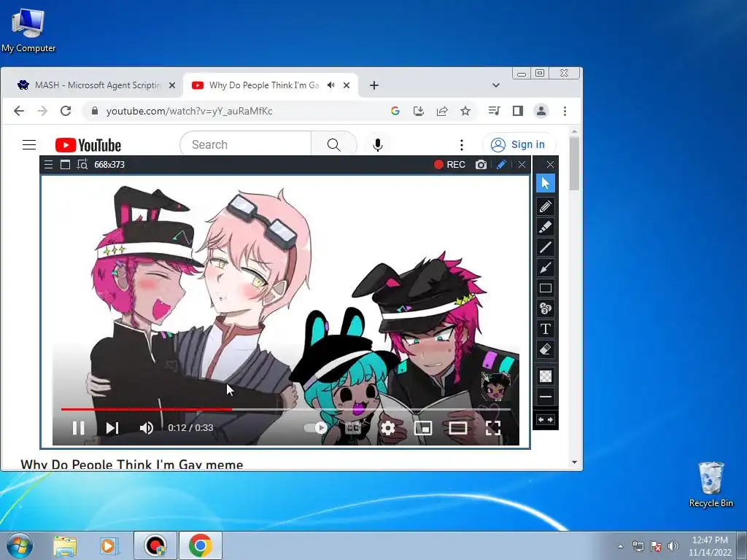Seek on the red video progress bar
Viewport: 747px width, 560px height.
[286, 409]
